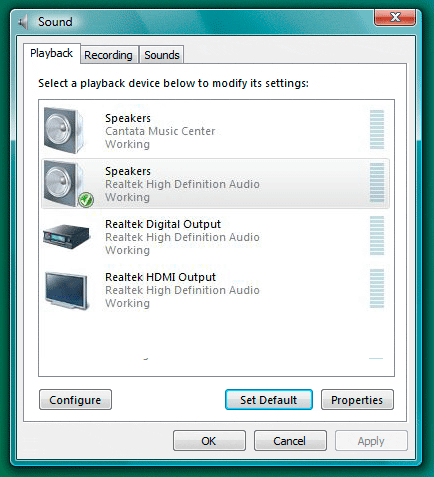This screenshot has height=477, width=434.
Task: Click the speaker icon in Sound title bar
Action: click(x=23, y=22)
